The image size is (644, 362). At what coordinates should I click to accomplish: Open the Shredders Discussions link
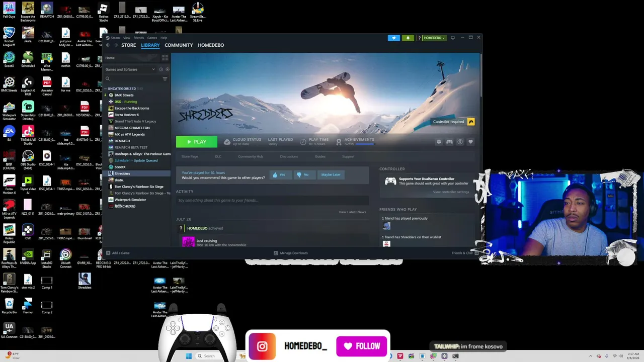coord(289,156)
